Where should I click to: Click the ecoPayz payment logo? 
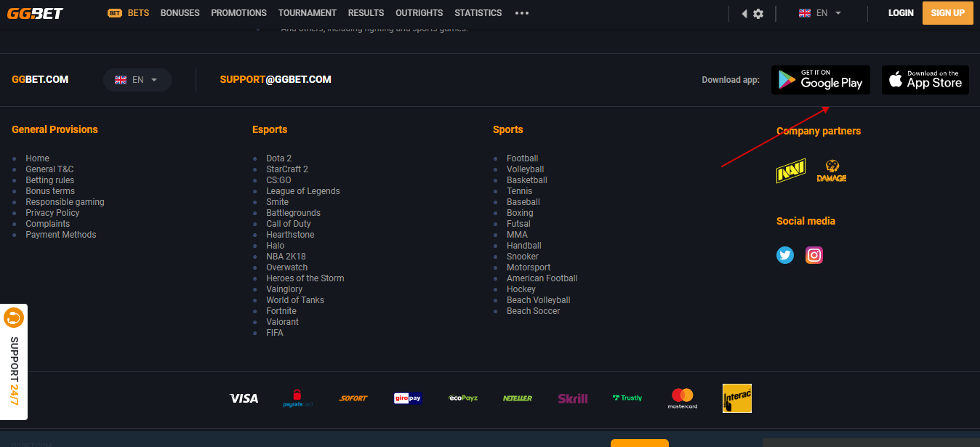pyautogui.click(x=463, y=398)
